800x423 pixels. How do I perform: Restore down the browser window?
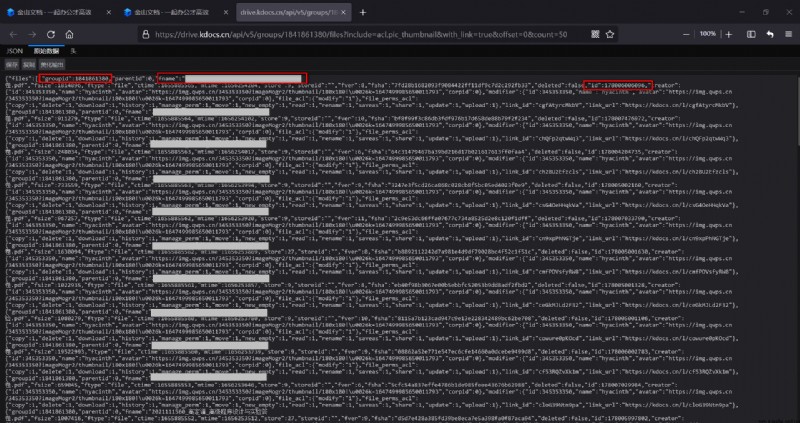[x=765, y=12]
